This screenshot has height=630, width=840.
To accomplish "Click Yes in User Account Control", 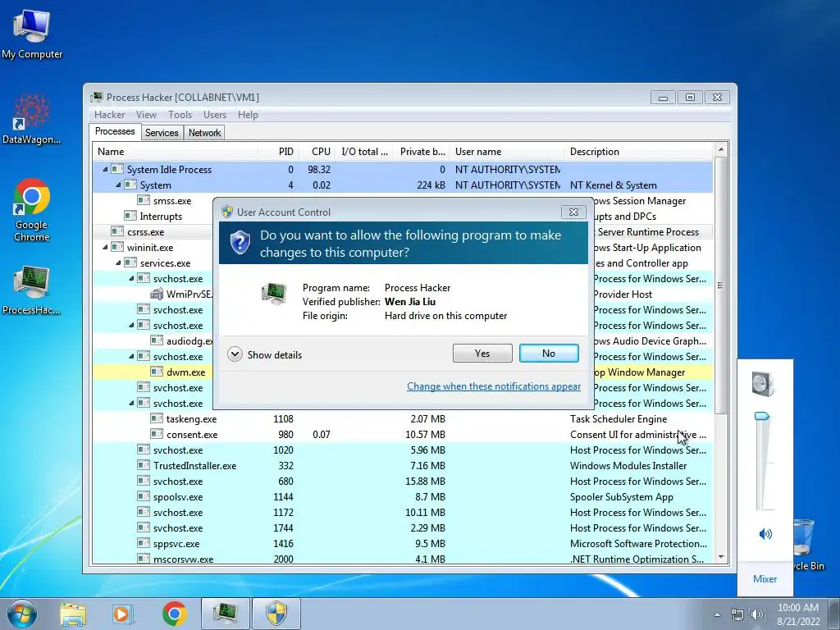I will 482,354.
